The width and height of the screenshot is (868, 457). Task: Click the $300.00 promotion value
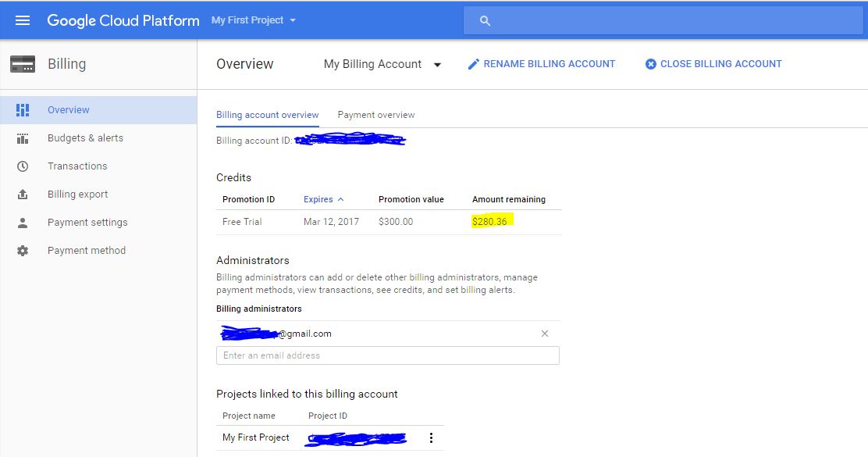coord(396,222)
